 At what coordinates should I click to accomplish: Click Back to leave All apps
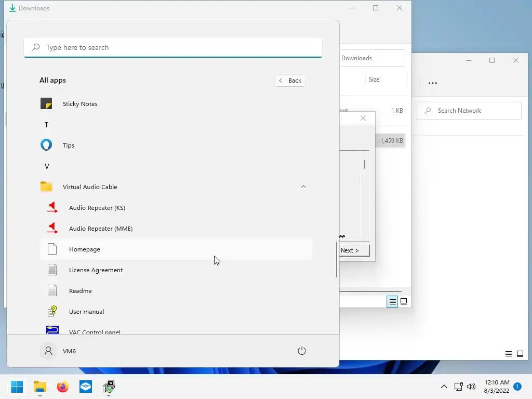click(290, 81)
